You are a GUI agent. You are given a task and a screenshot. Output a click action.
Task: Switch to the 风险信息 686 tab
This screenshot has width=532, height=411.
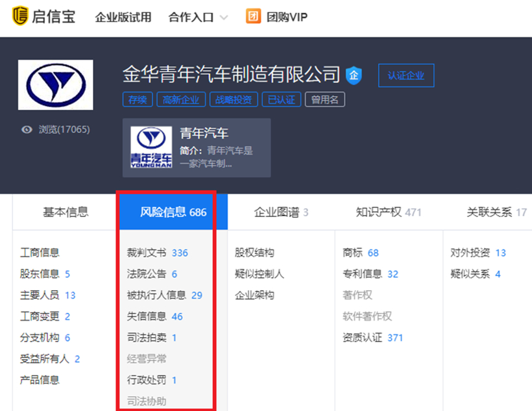click(173, 212)
